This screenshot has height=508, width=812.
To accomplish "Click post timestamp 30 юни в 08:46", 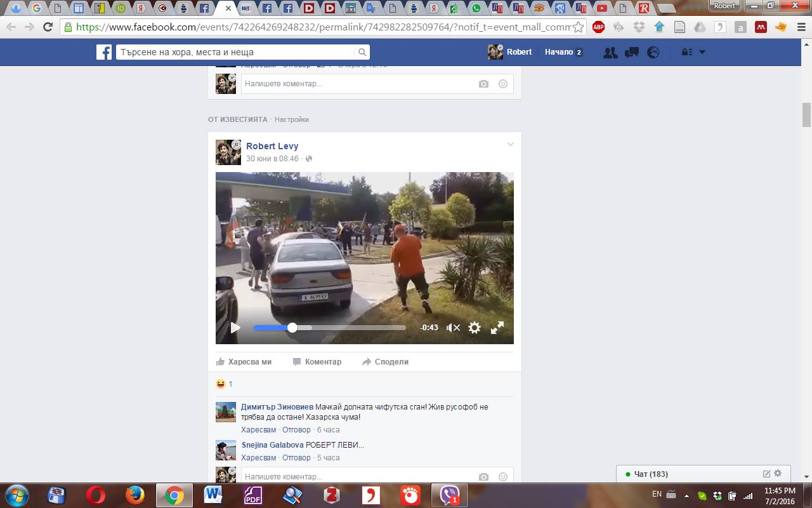I will 272,159.
